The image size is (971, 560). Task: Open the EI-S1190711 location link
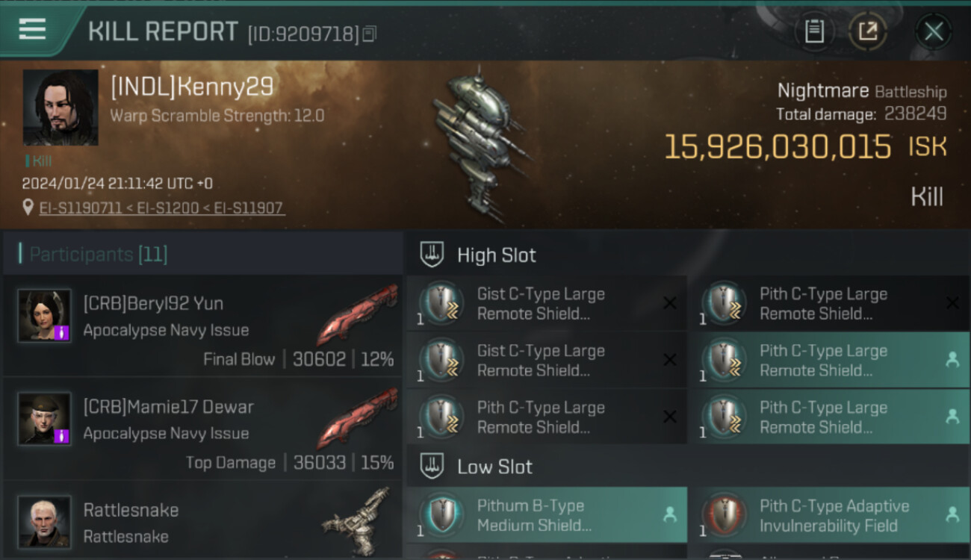(x=81, y=208)
